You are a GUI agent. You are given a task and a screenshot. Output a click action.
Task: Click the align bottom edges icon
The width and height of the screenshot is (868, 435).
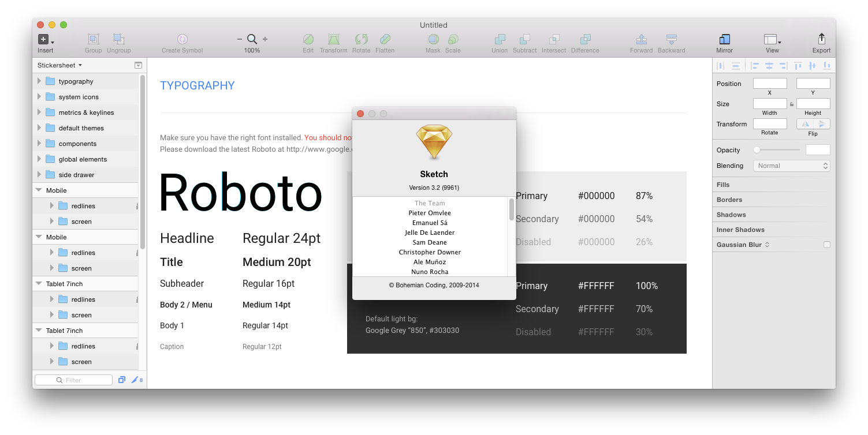(826, 66)
